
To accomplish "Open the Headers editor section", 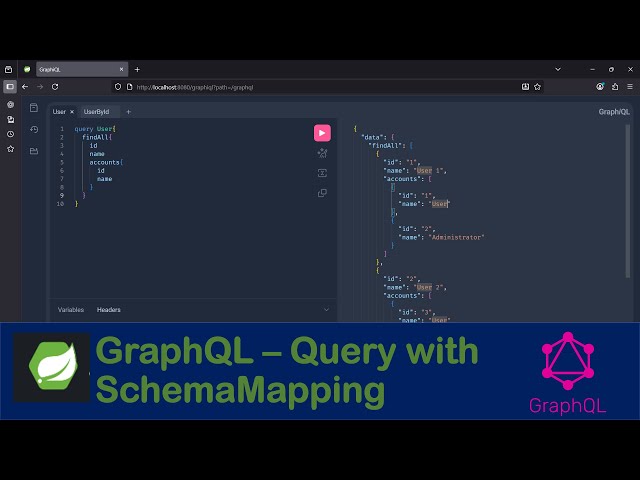I will tap(109, 310).
